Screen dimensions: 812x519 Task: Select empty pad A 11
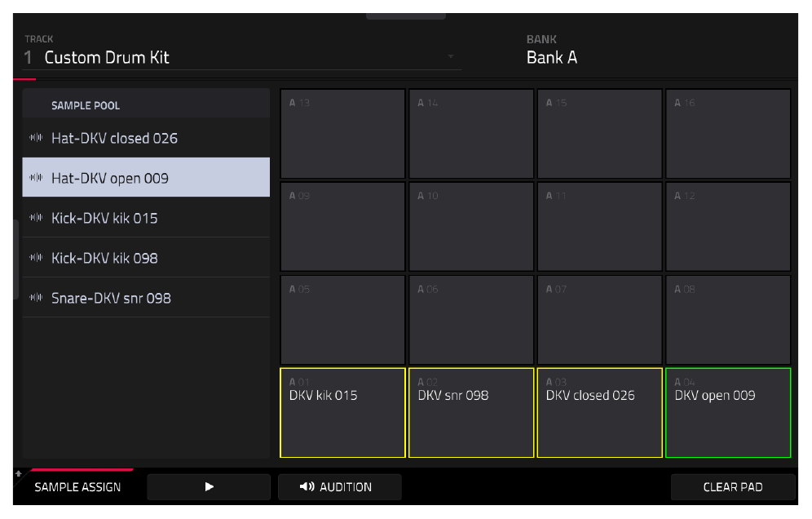click(x=600, y=227)
